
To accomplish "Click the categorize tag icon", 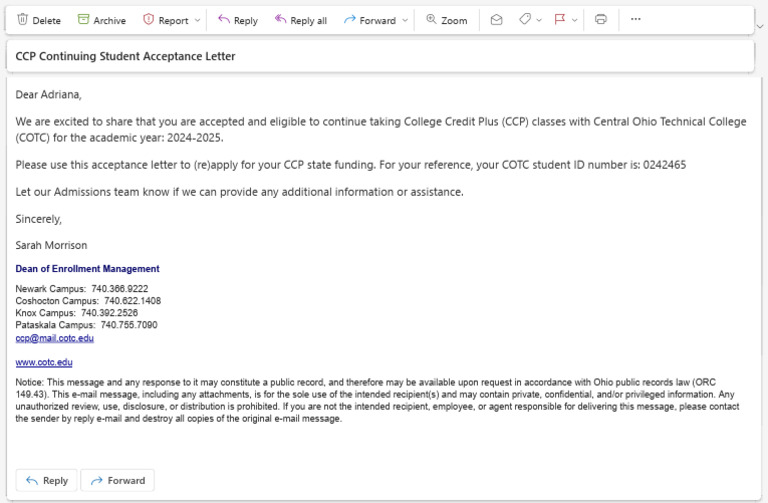I will (x=525, y=20).
